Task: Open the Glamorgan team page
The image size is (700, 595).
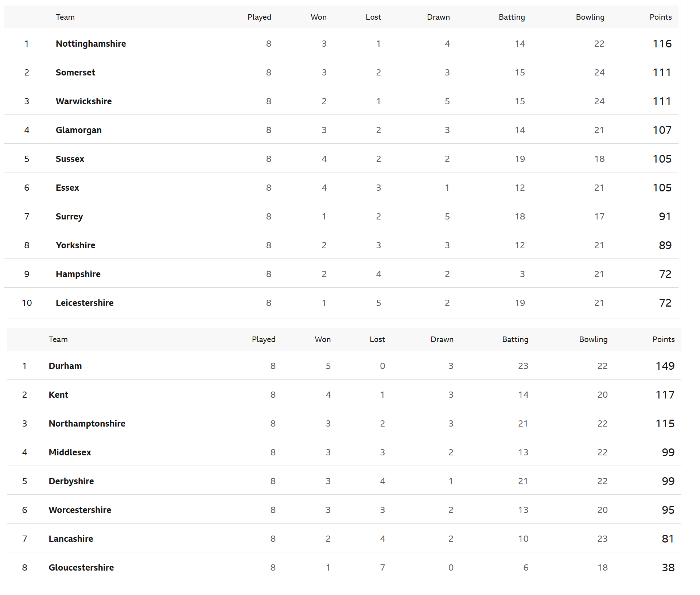Action: pyautogui.click(x=79, y=130)
